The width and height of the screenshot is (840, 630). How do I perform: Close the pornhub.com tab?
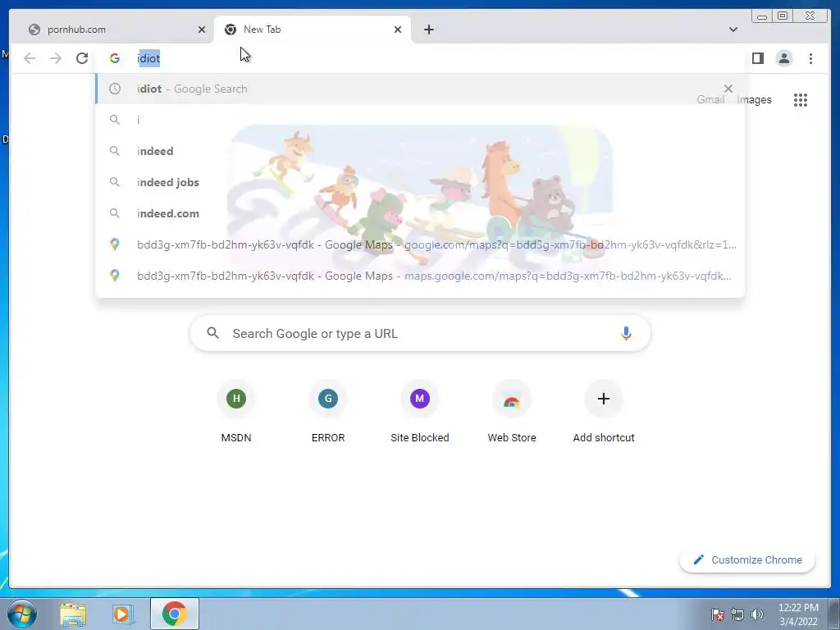point(202,30)
